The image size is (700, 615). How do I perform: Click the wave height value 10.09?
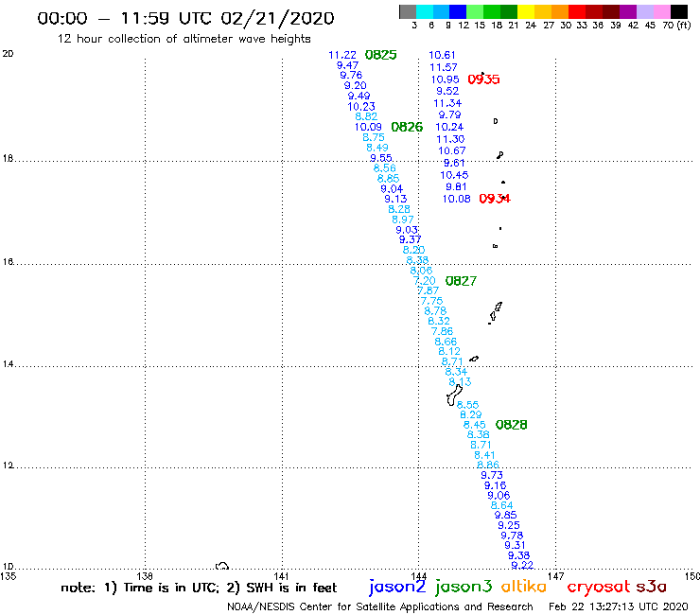[x=368, y=127]
